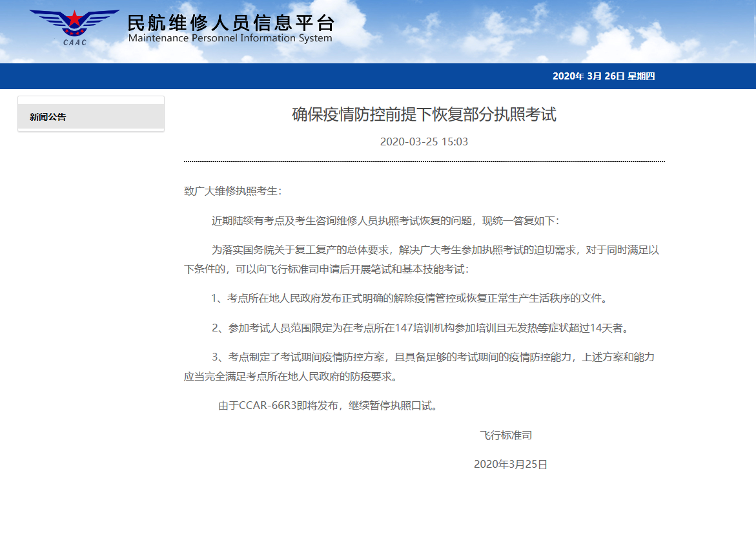756x535 pixels.
Task: Click the salutation 致广大维修执照考生
Action: (233, 191)
